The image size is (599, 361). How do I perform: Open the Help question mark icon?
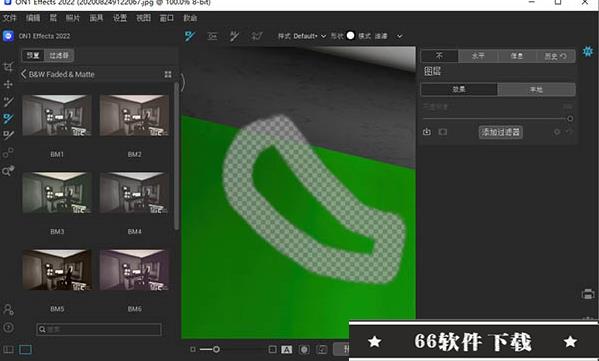[x=8, y=327]
